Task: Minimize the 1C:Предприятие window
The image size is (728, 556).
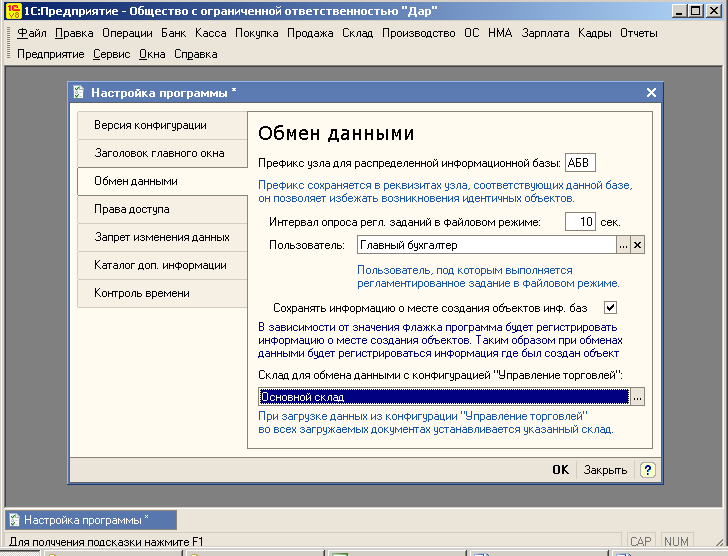Action: click(680, 11)
